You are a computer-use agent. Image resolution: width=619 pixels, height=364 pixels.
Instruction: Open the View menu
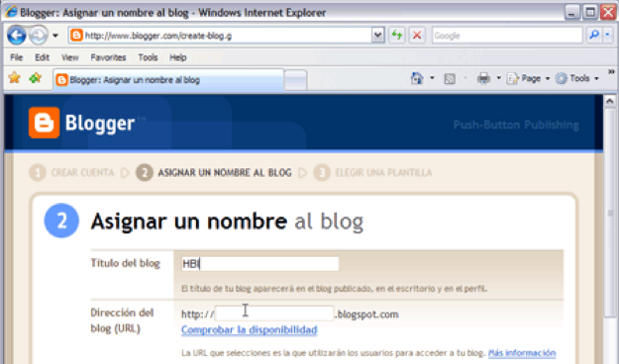[70, 57]
